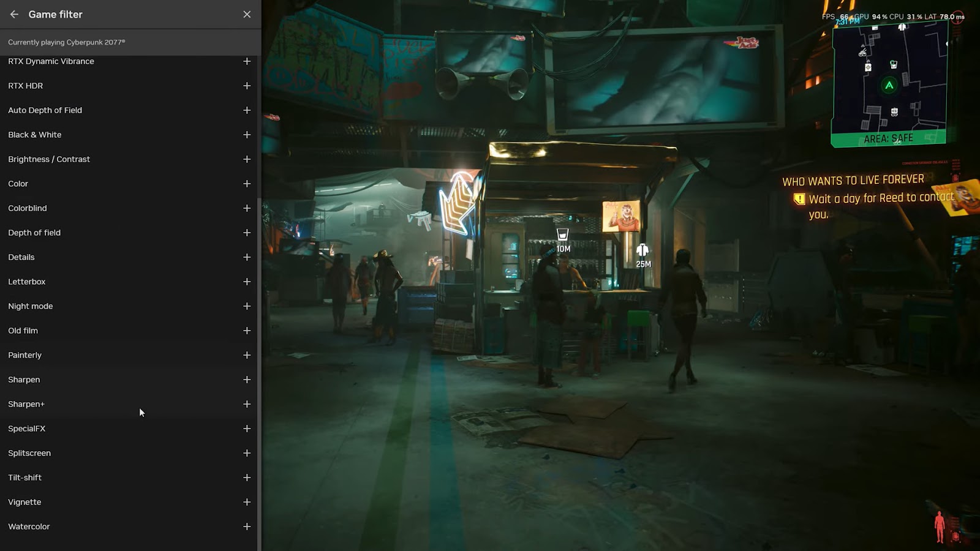Add the SpecialFX filter

pyautogui.click(x=247, y=429)
